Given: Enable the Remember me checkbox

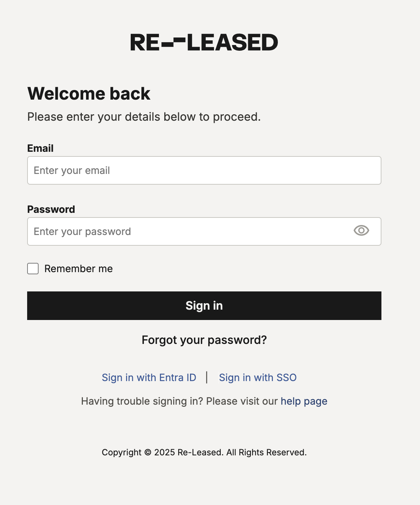Looking at the screenshot, I should point(33,269).
